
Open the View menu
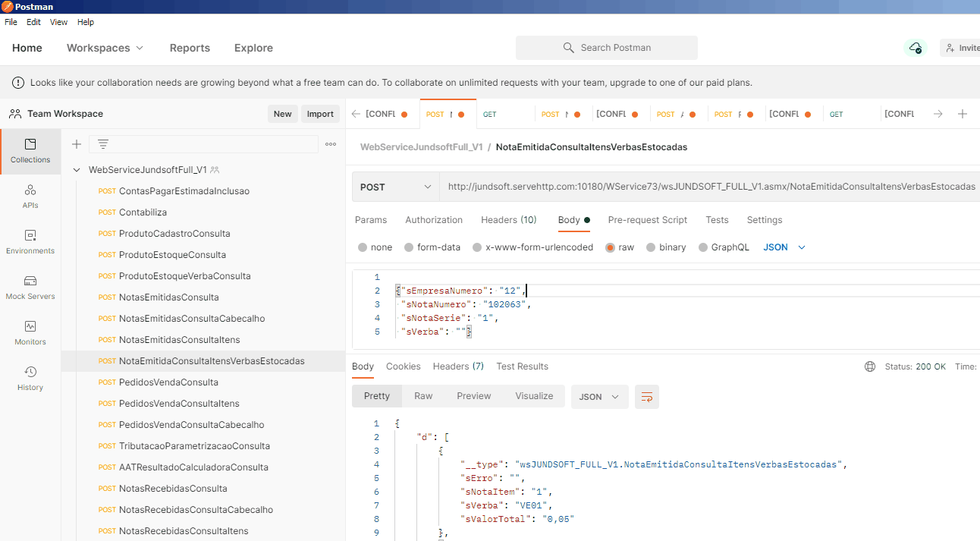click(x=58, y=22)
